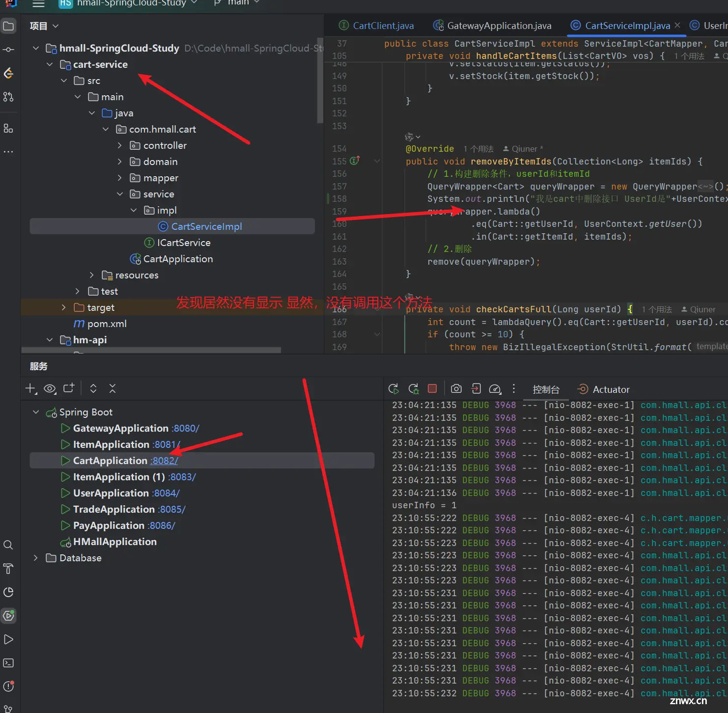The width and height of the screenshot is (728, 713).
Task: Collapse the Spring Boot services group
Action: point(36,412)
